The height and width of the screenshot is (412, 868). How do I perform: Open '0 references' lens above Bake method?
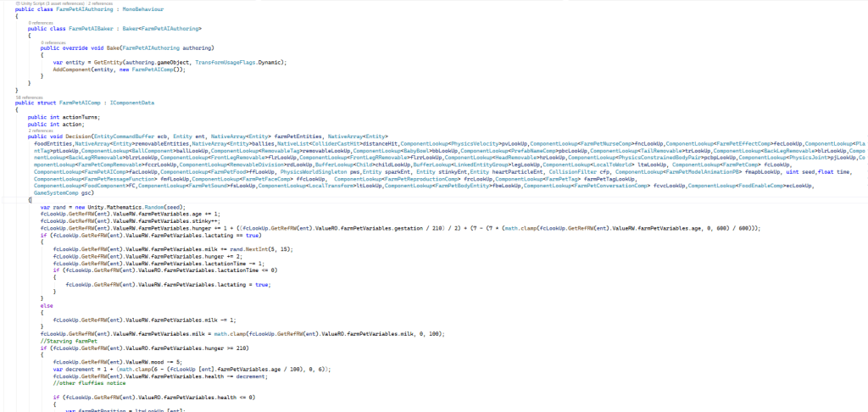tap(53, 42)
